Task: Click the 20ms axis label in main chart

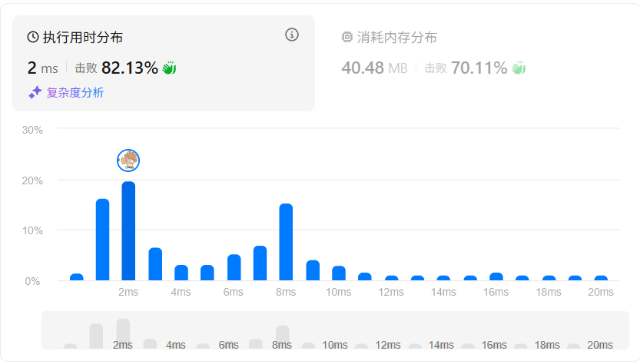Action: (600, 292)
